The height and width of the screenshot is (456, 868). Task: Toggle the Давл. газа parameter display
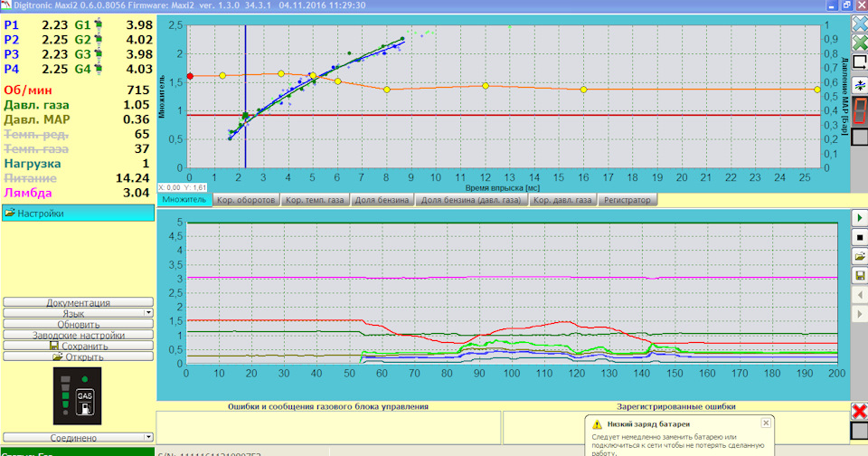(x=36, y=105)
